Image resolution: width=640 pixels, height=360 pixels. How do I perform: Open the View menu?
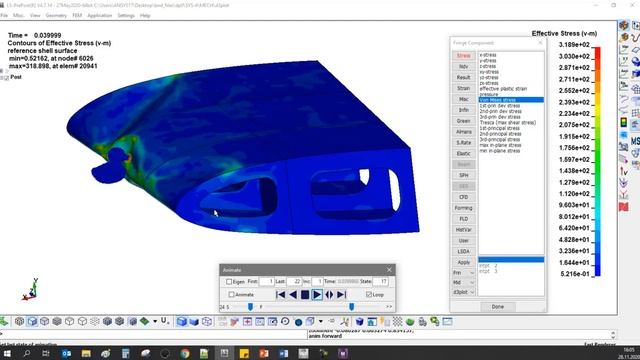(35, 16)
